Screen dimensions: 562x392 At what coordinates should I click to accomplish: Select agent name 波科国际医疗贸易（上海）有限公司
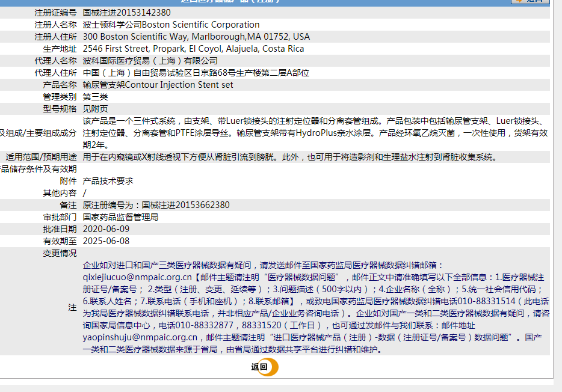[150, 61]
